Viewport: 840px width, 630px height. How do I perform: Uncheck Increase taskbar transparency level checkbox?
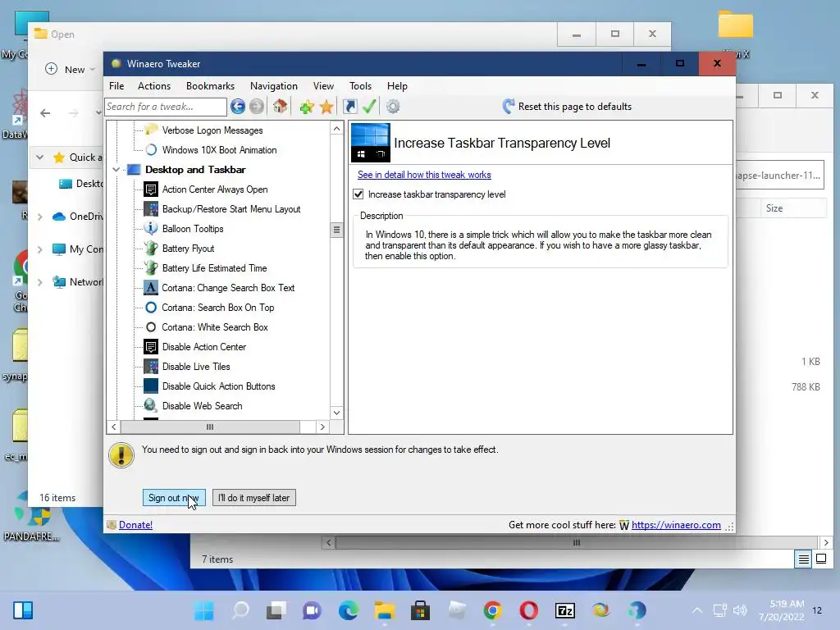tap(358, 194)
